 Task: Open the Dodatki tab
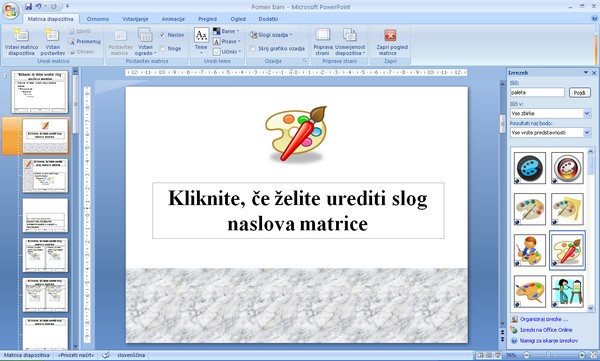268,19
